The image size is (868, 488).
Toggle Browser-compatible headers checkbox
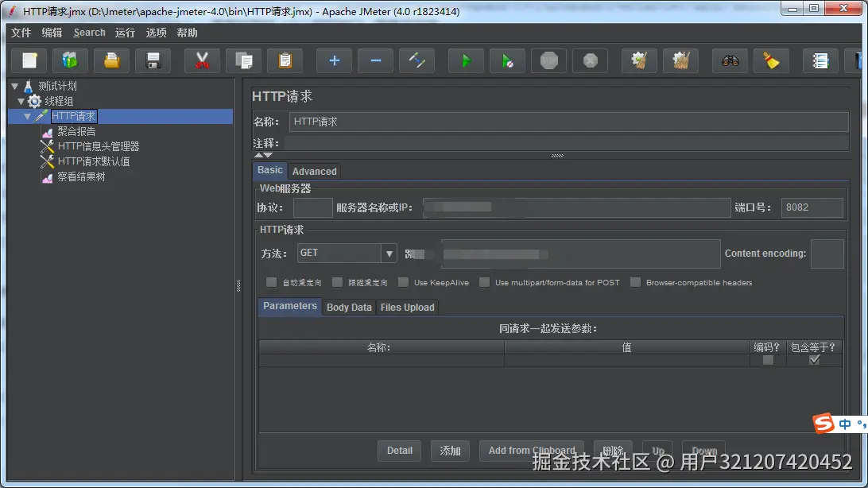coord(636,282)
